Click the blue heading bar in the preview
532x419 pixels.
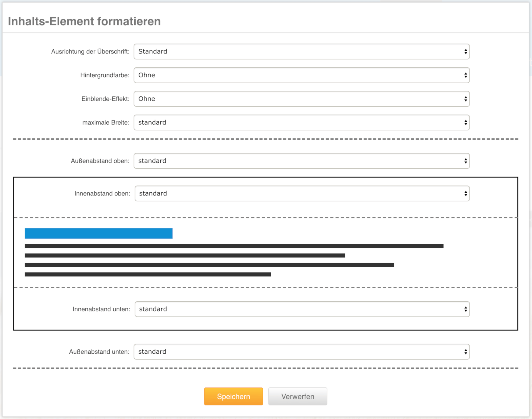coord(98,233)
